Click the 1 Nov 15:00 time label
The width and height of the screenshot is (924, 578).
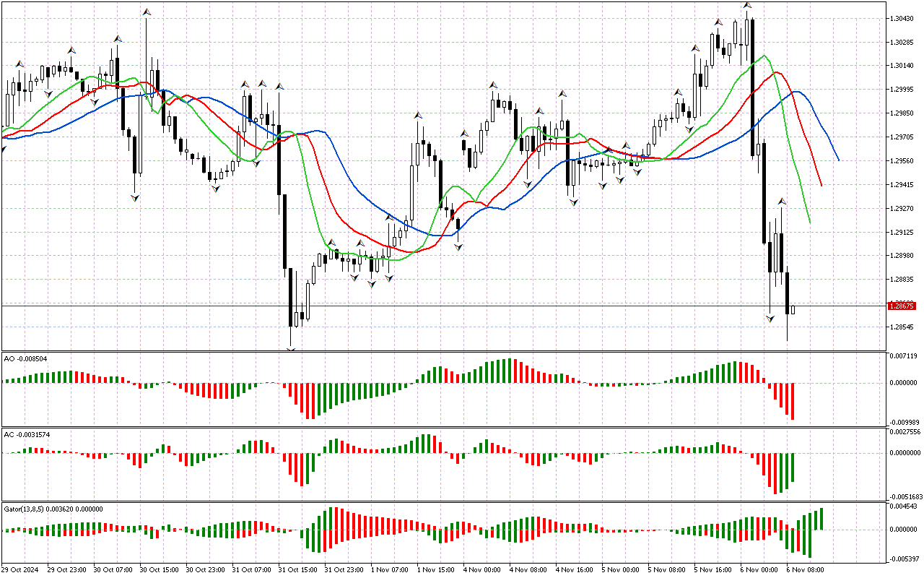pos(436,570)
